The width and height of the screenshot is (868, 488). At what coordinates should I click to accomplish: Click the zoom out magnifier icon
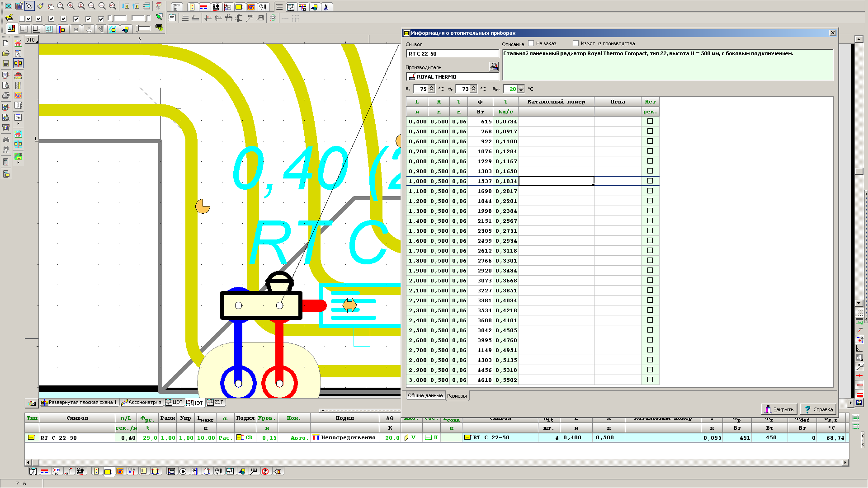[102, 6]
